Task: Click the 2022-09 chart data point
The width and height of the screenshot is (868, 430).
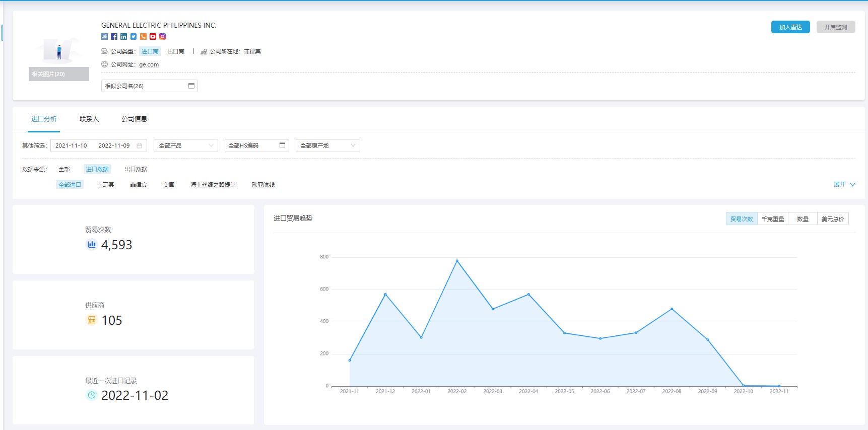Action: [707, 340]
